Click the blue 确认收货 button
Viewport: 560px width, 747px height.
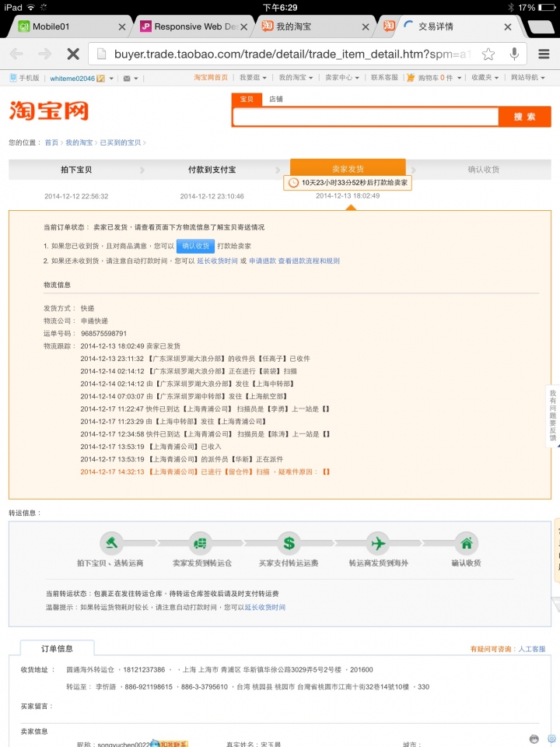(196, 246)
